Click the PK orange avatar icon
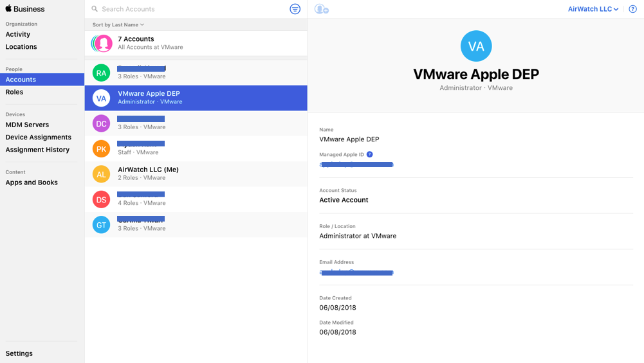 click(101, 148)
